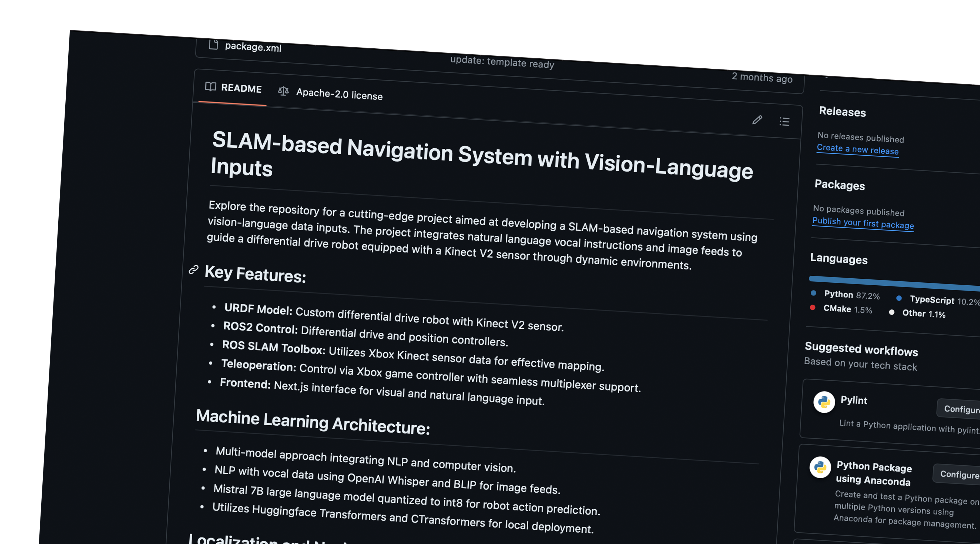Select TypeScript 10.2% language entry
Screen dimensions: 980x544
pyautogui.click(x=938, y=300)
